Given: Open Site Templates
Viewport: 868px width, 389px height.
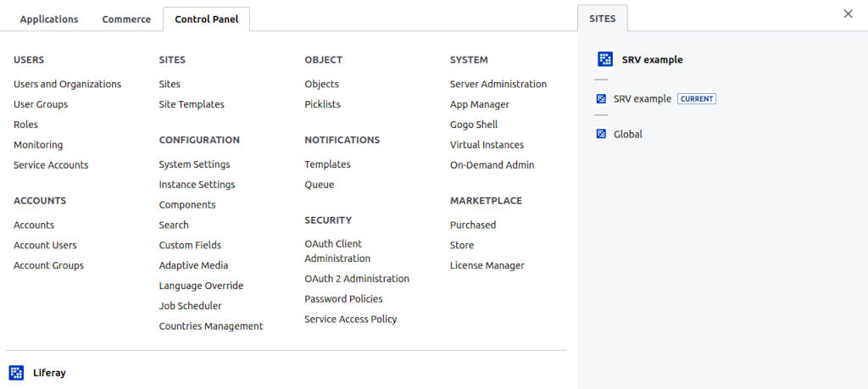Looking at the screenshot, I should point(192,104).
